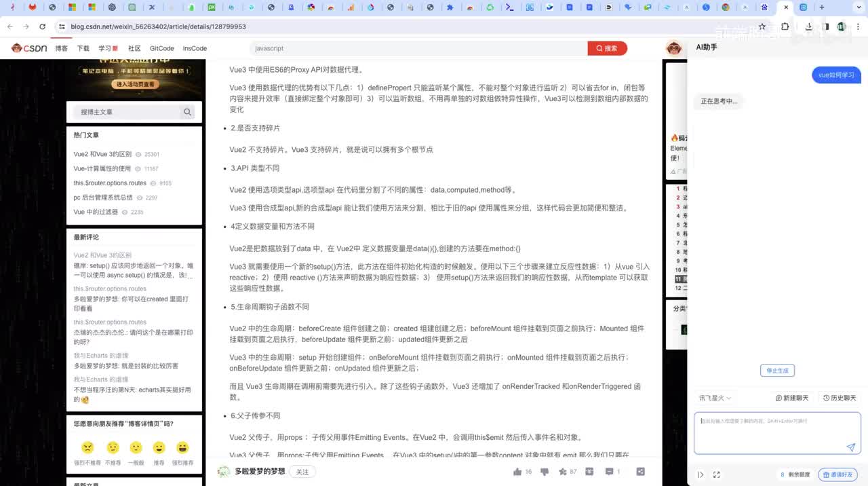Click the thumbs-down dislike icon
868x486 pixels.
pos(544,472)
